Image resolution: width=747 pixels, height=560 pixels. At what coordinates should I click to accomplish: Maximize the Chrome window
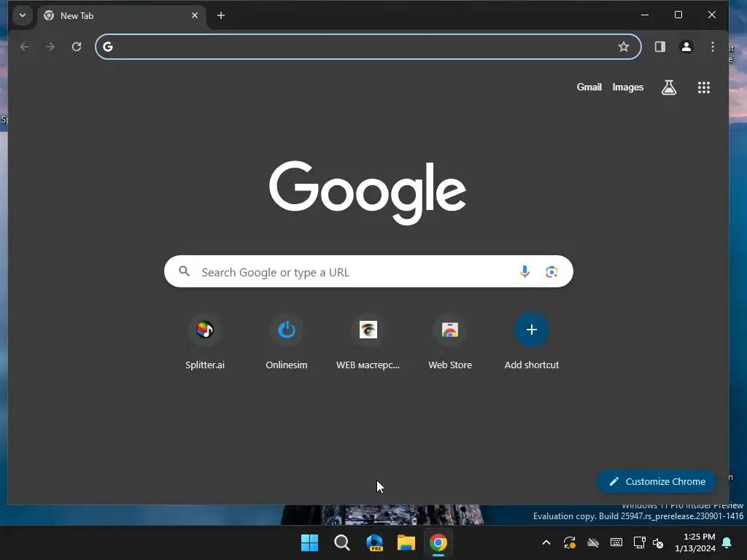click(x=678, y=15)
